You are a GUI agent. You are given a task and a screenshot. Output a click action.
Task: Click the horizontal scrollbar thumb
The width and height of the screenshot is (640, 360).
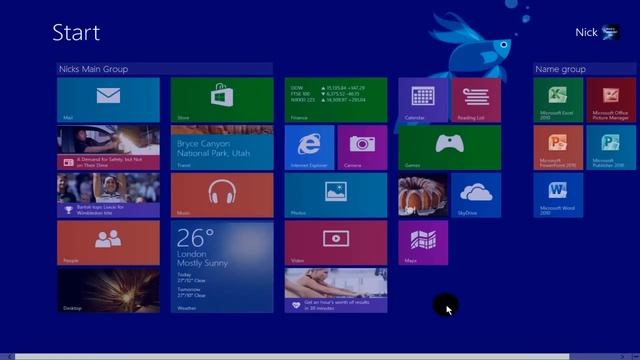pos(292,357)
